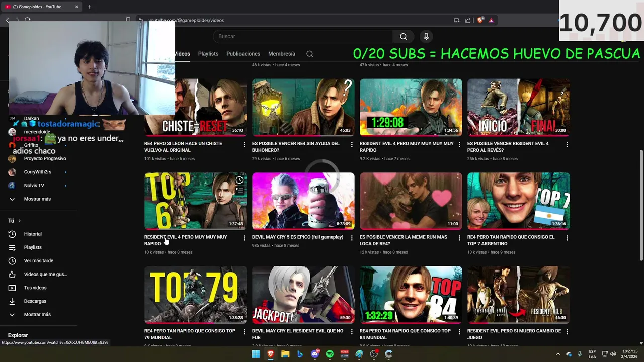Go back to previous page
The width and height of the screenshot is (644, 362).
pos(8,20)
